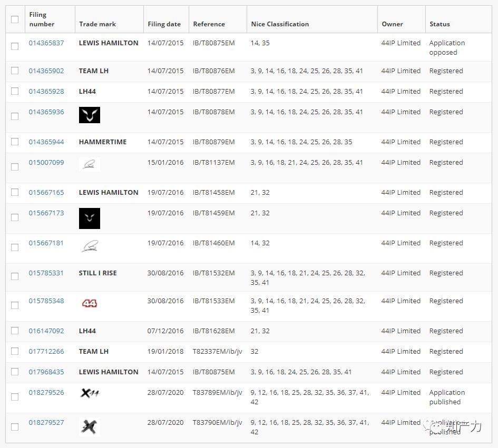Viewport: 498px width, 448px height.
Task: Sort by the Nice Classification column header
Action: coord(280,24)
